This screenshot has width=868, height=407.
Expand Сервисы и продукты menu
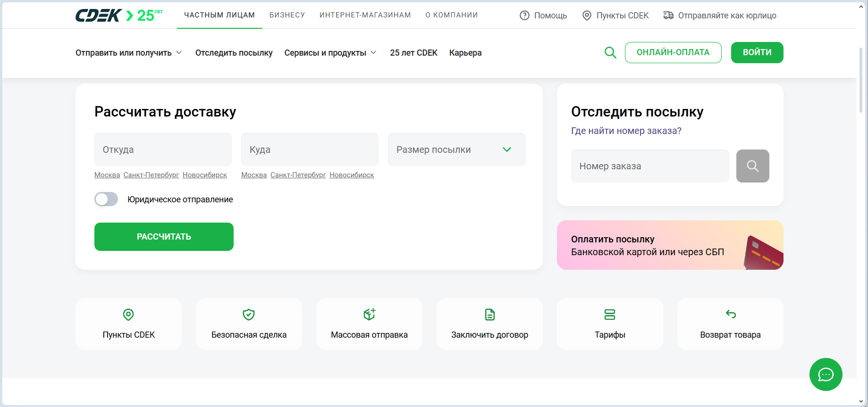pyautogui.click(x=330, y=53)
